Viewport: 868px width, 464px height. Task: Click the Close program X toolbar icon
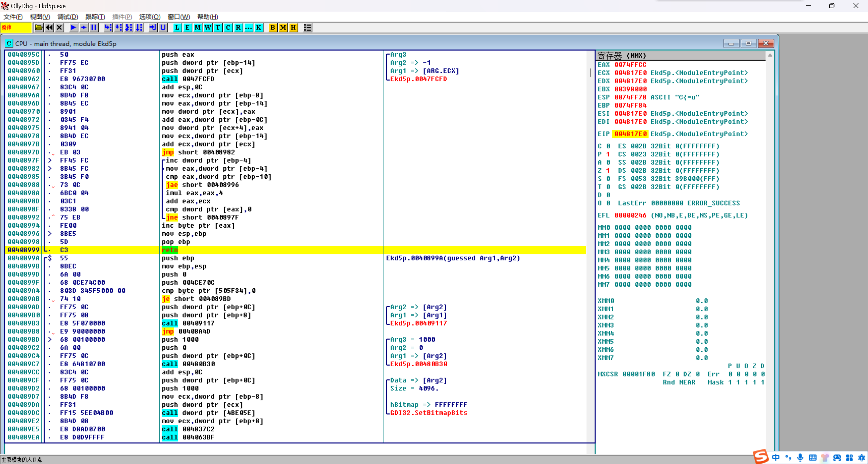[x=59, y=28]
